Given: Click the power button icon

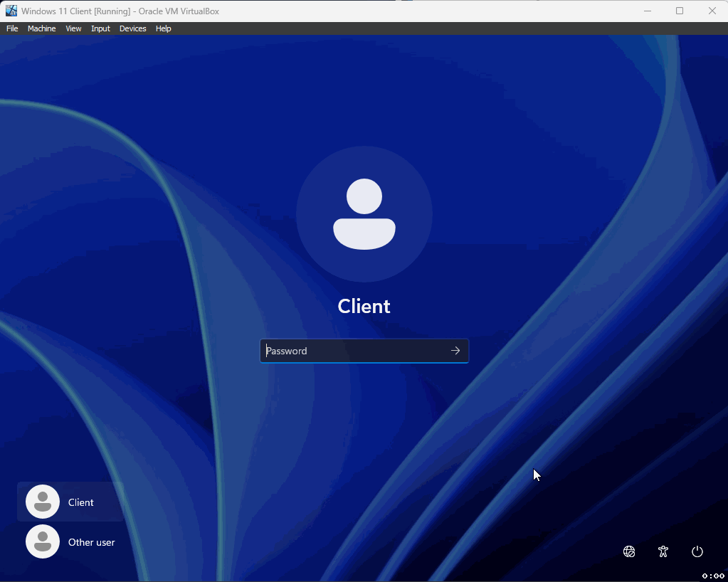Looking at the screenshot, I should (x=697, y=551).
